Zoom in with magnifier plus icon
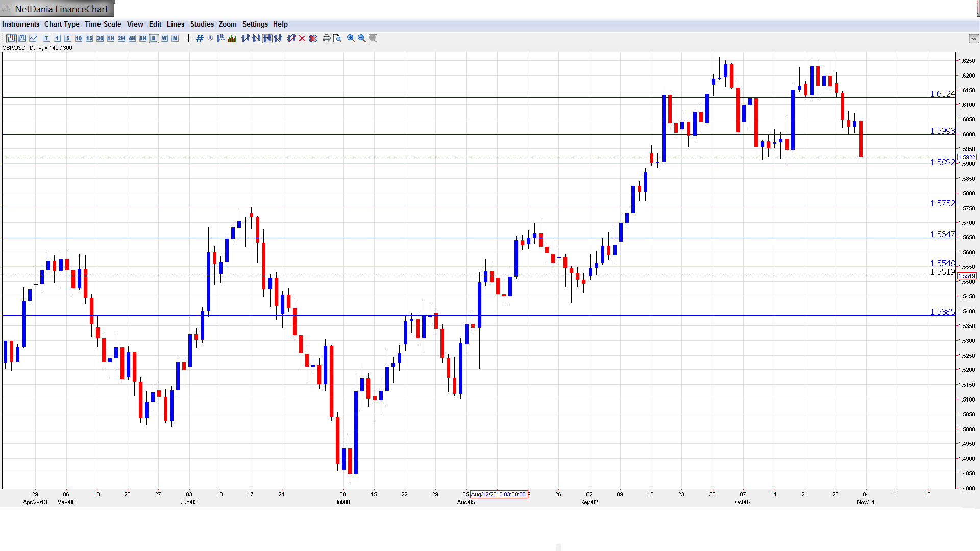Viewport: 980px width, 551px height. (x=351, y=38)
